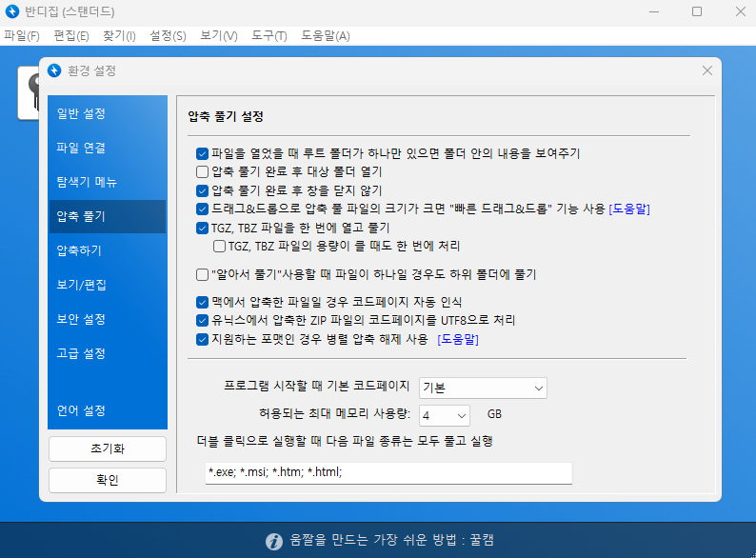Open the 찾기(I) menu
Viewport: 756px width, 558px height.
pos(119,35)
